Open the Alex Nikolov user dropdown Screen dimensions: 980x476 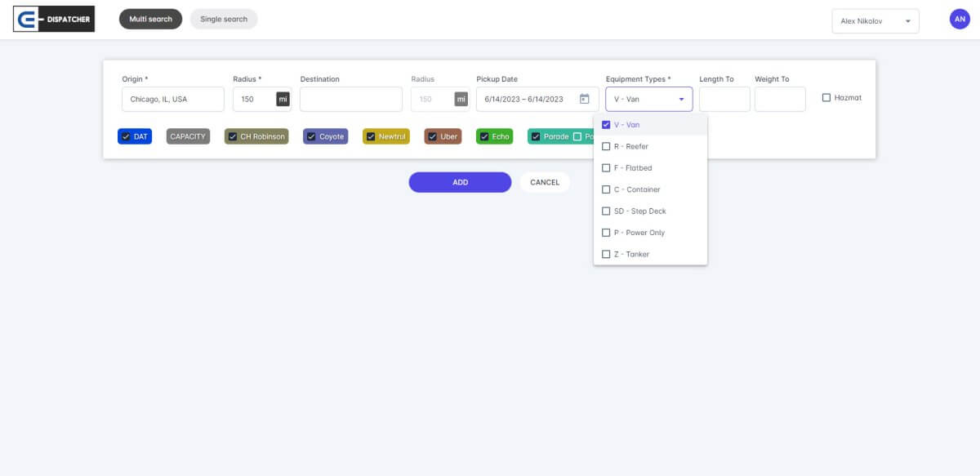click(875, 21)
